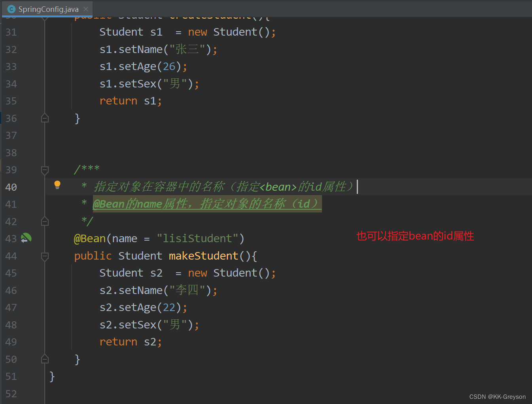Click line number 31 in the gutter
Viewport: 532px width, 404px height.
[11, 32]
